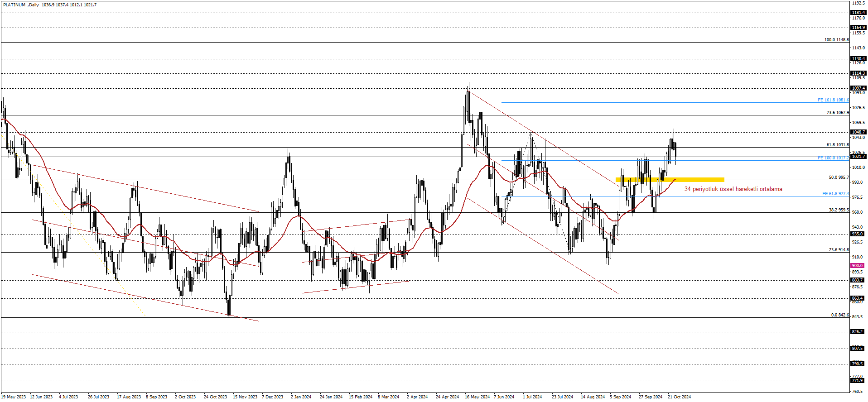Screen dimensions: 868x402
Task: Click the current price tag 1021.7
Action: 858,157
